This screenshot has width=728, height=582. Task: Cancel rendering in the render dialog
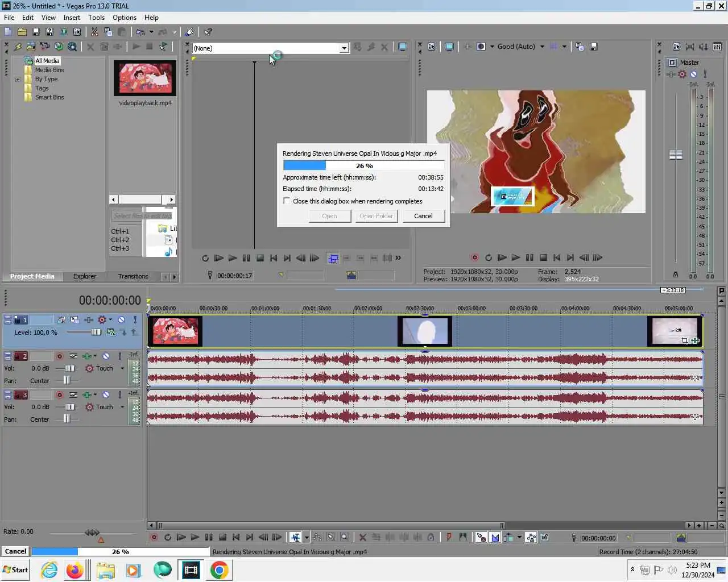point(423,216)
